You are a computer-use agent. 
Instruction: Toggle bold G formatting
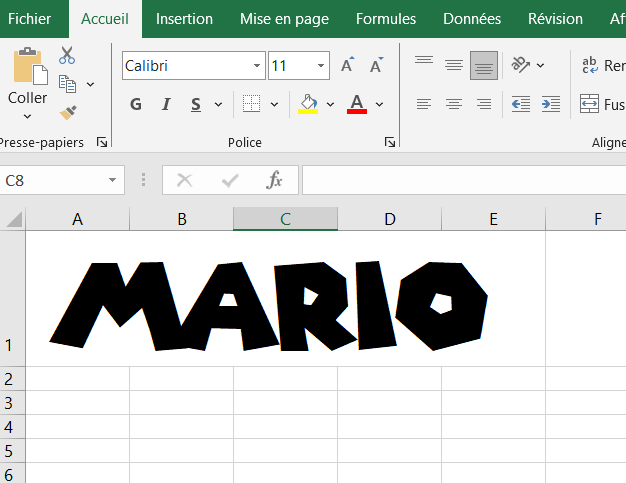pos(136,104)
